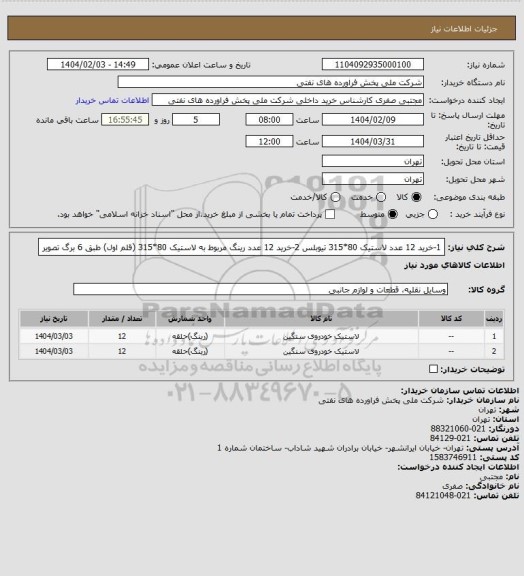Image resolution: width=524 pixels, height=576 pixels.
Task: Click row 1 unit (رینگ)حلقه
Action: click(190, 336)
